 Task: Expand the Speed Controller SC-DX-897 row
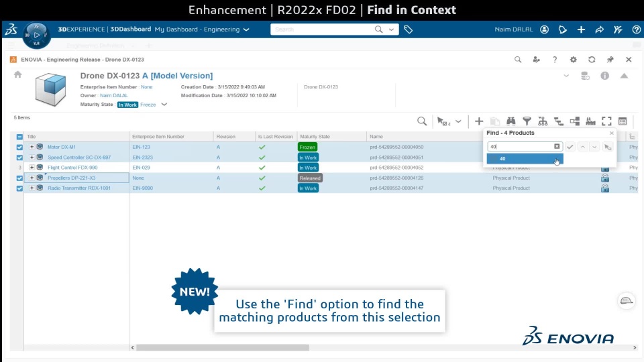pyautogui.click(x=32, y=157)
